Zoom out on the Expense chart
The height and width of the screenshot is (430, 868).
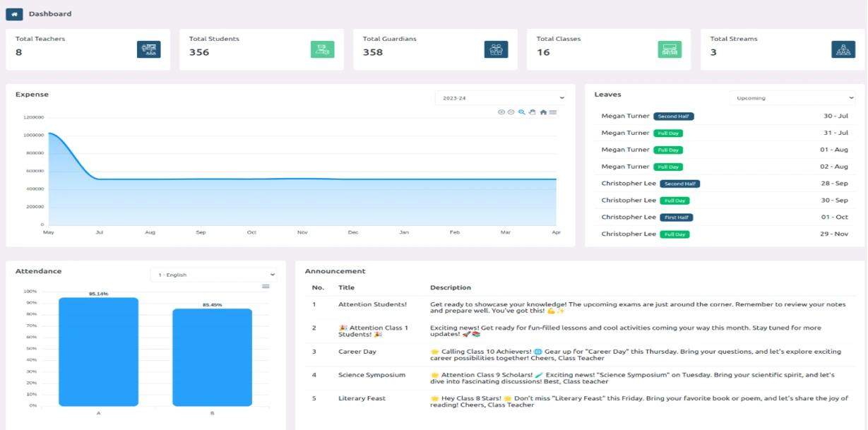[511, 112]
